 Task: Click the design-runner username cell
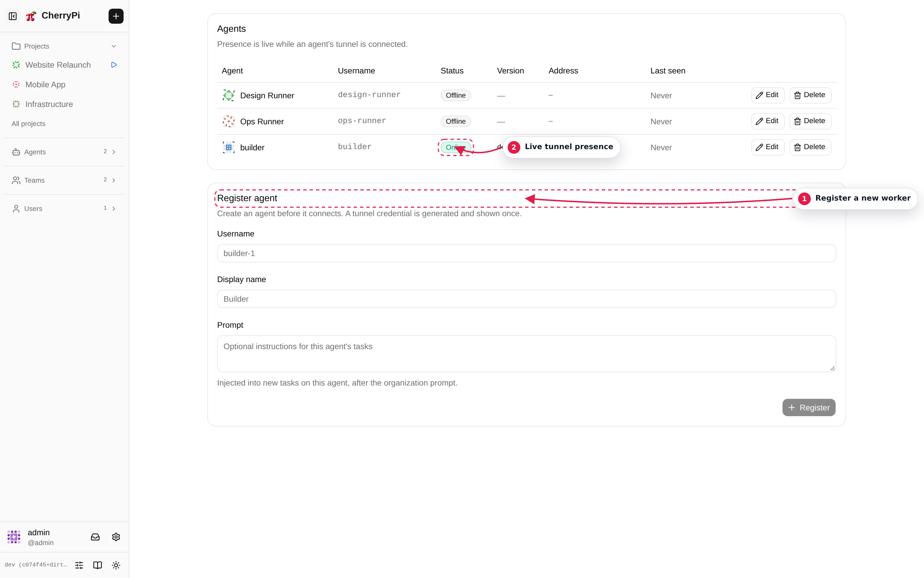coord(369,95)
